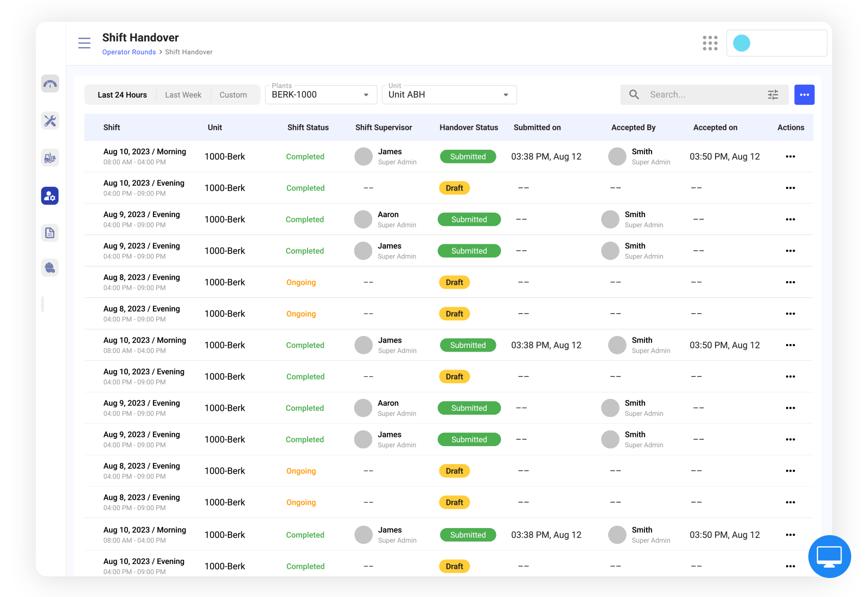Expand the Unit ABH dropdown

pos(449,94)
